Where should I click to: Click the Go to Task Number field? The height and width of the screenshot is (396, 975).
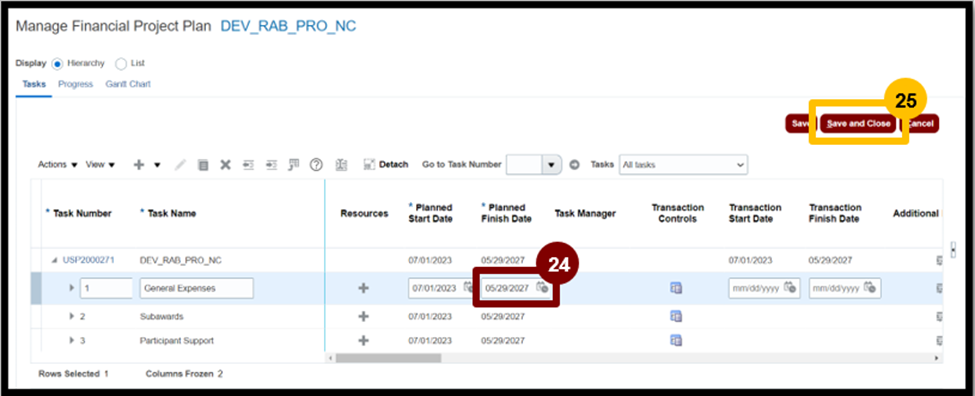525,165
